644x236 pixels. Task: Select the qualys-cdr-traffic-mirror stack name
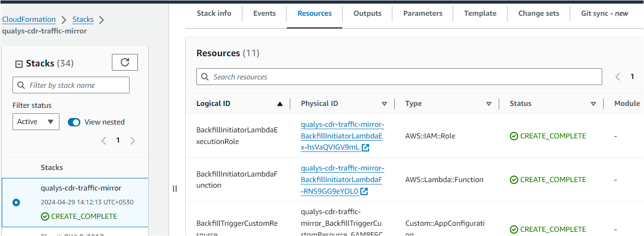click(x=81, y=188)
